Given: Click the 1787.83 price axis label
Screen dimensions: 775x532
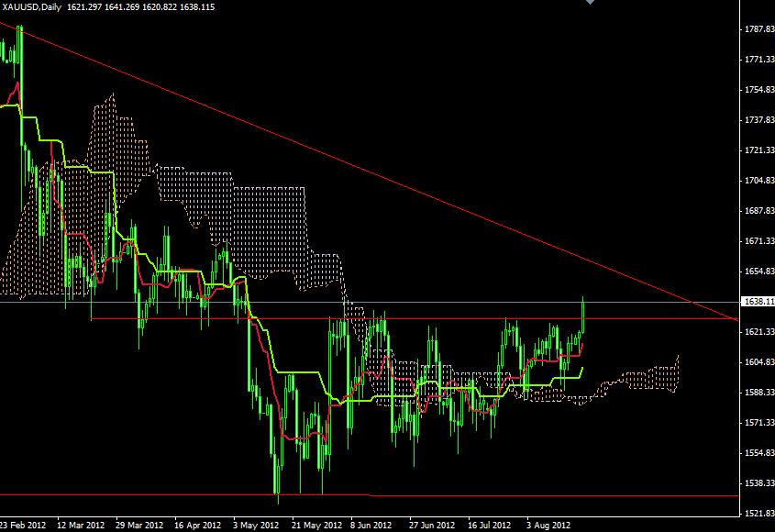Looking at the screenshot, I should coord(759,29).
